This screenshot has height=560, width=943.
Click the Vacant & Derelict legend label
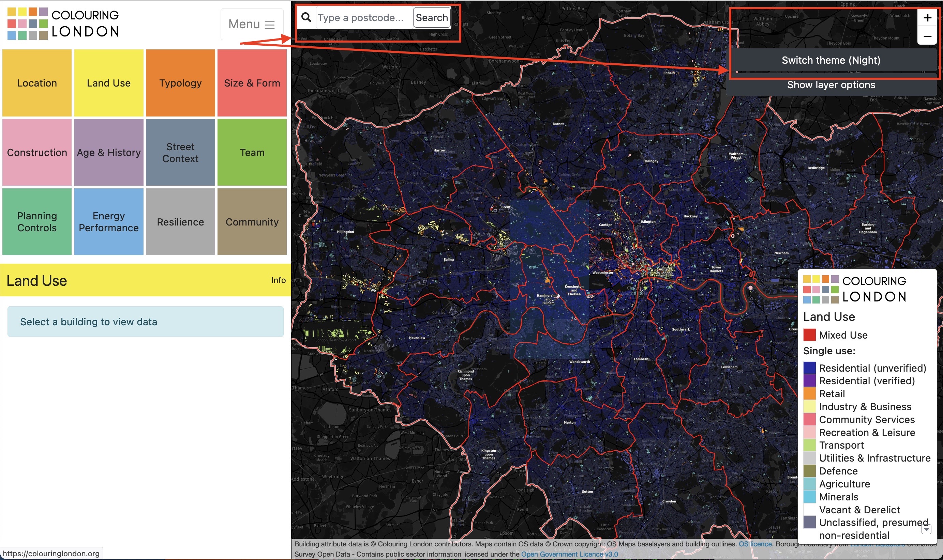pyautogui.click(x=859, y=510)
